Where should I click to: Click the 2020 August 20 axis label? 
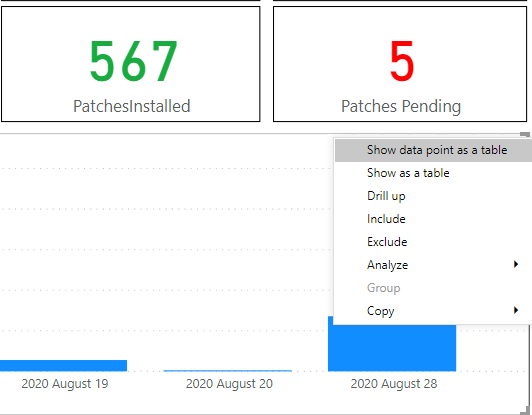(x=229, y=384)
